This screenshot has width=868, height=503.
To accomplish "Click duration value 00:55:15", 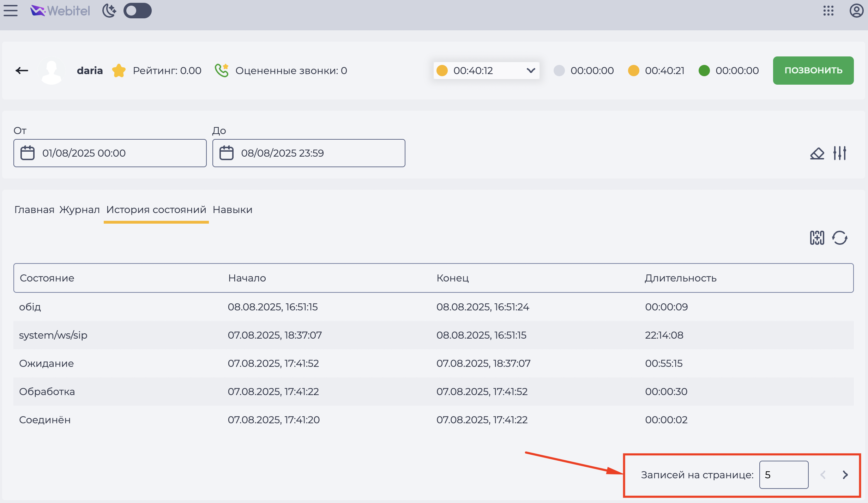I will [664, 363].
